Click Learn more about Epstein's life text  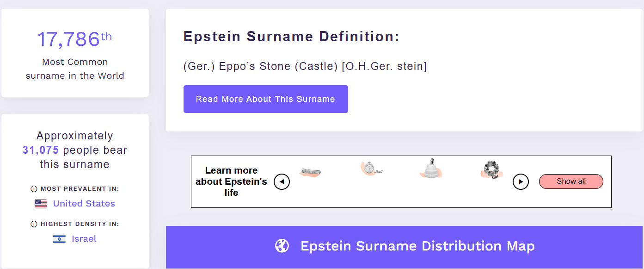(x=231, y=181)
